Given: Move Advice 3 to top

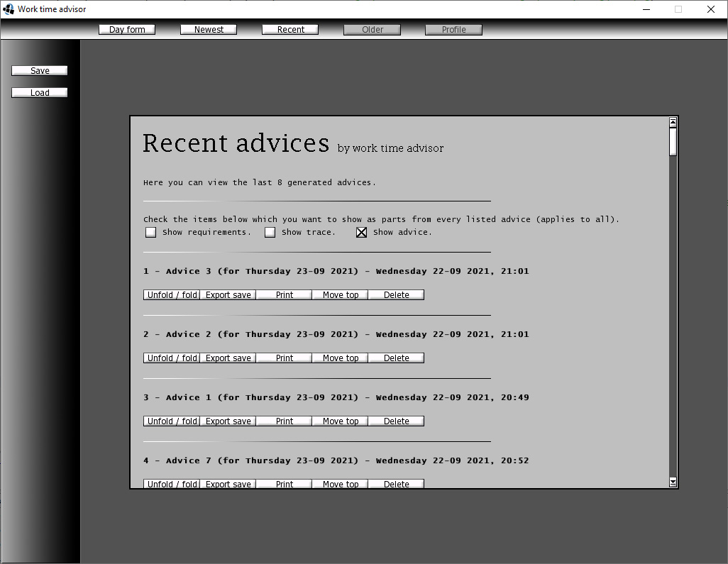Looking at the screenshot, I should point(341,294).
